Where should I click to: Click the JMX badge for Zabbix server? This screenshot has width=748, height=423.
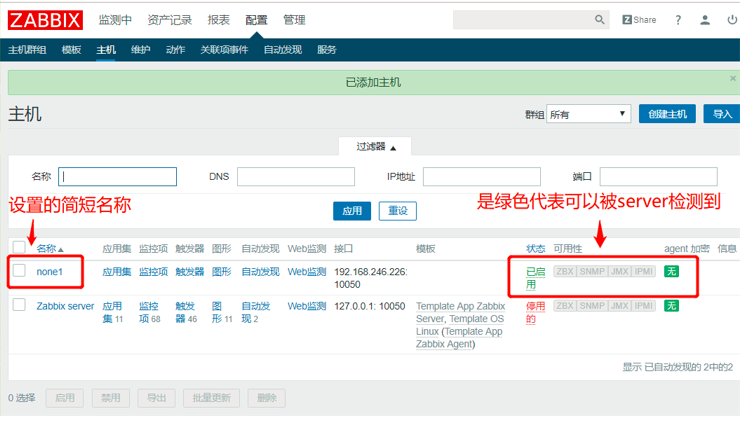click(x=620, y=306)
